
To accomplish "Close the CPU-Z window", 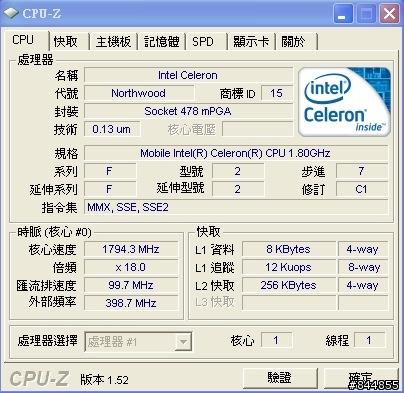I will pos(389,14).
